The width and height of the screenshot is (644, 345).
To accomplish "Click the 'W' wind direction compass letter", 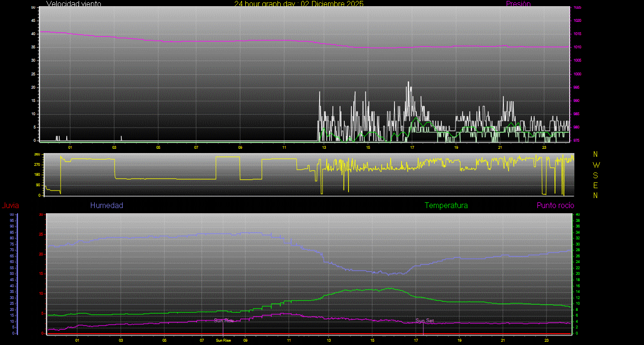I will click(x=596, y=165).
